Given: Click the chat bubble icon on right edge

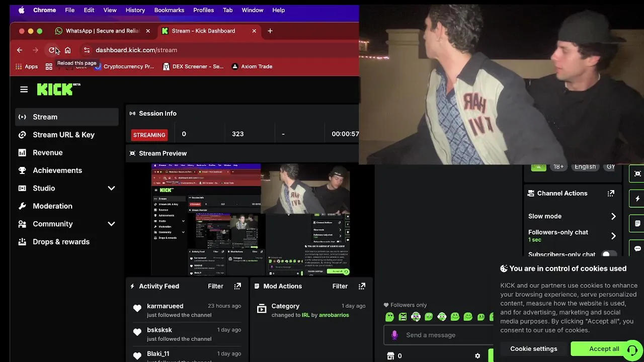Looking at the screenshot, I should click(x=637, y=248).
